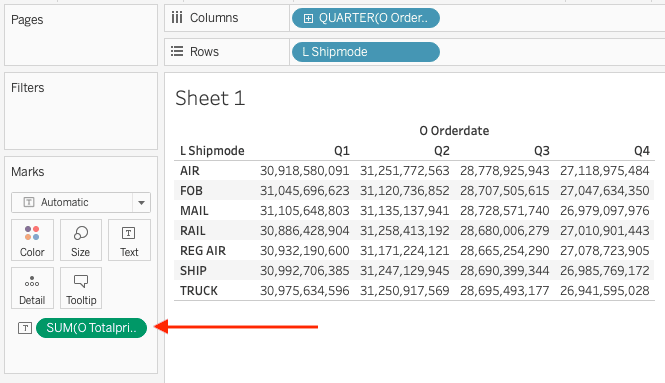Click the Filters shelf label
Screen dimensions: 665x383
(x=28, y=88)
